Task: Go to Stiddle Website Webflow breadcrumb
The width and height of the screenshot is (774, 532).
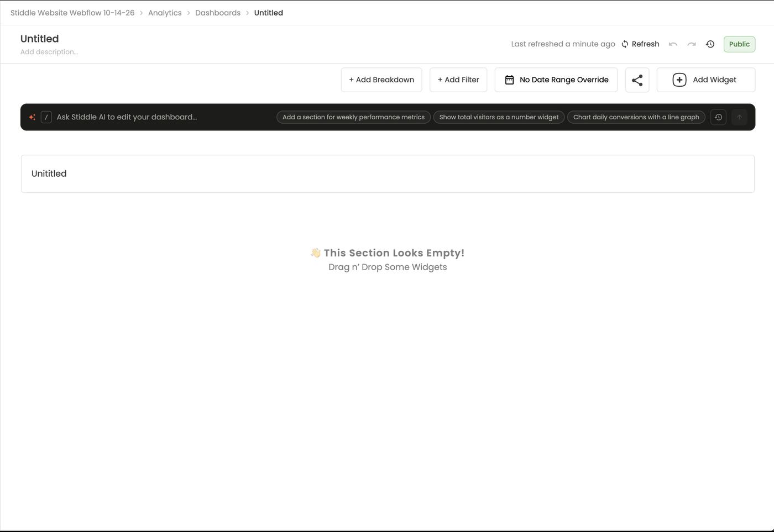Action: point(72,13)
